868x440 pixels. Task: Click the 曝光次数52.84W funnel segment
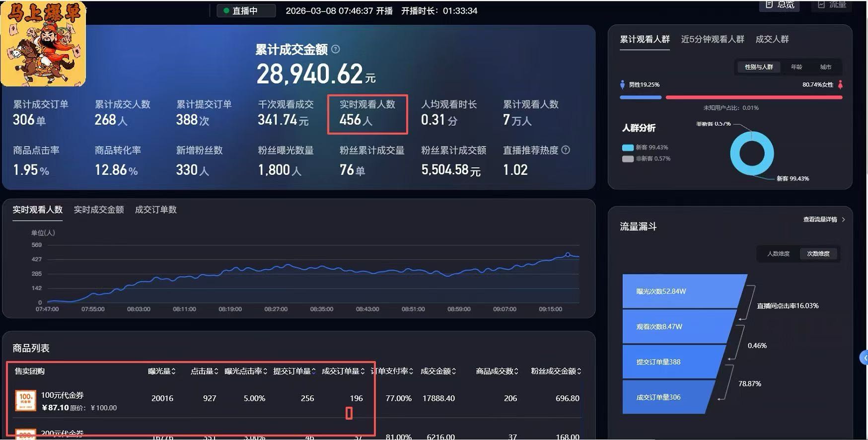(684, 291)
